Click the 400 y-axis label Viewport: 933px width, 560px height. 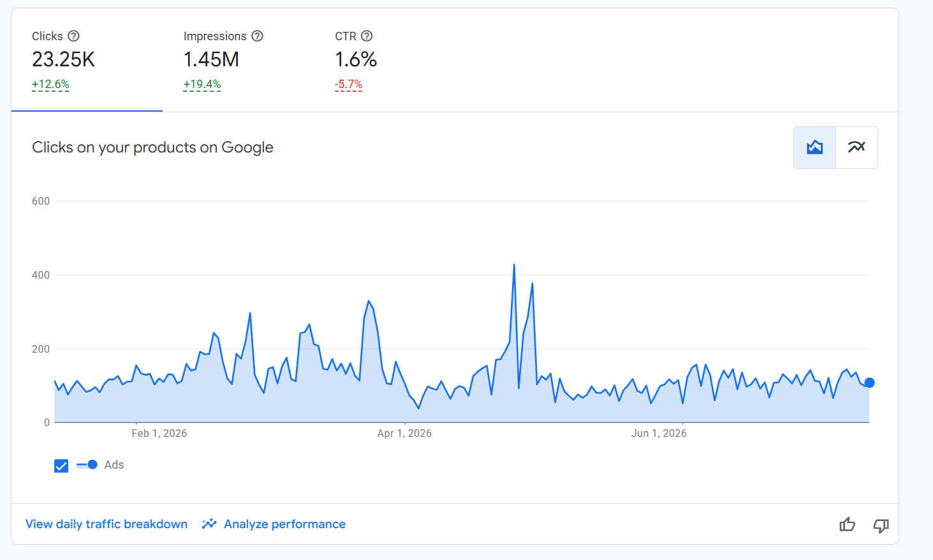click(41, 275)
